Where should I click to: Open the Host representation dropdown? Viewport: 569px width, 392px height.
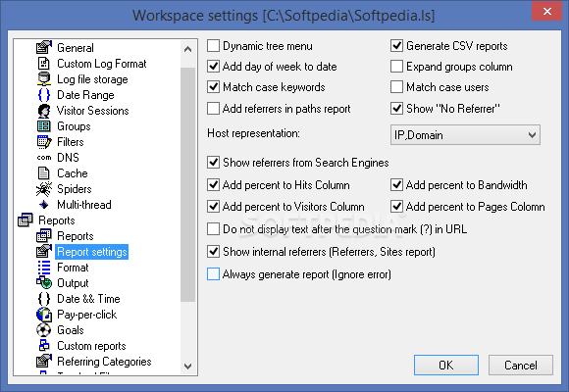tap(465, 135)
